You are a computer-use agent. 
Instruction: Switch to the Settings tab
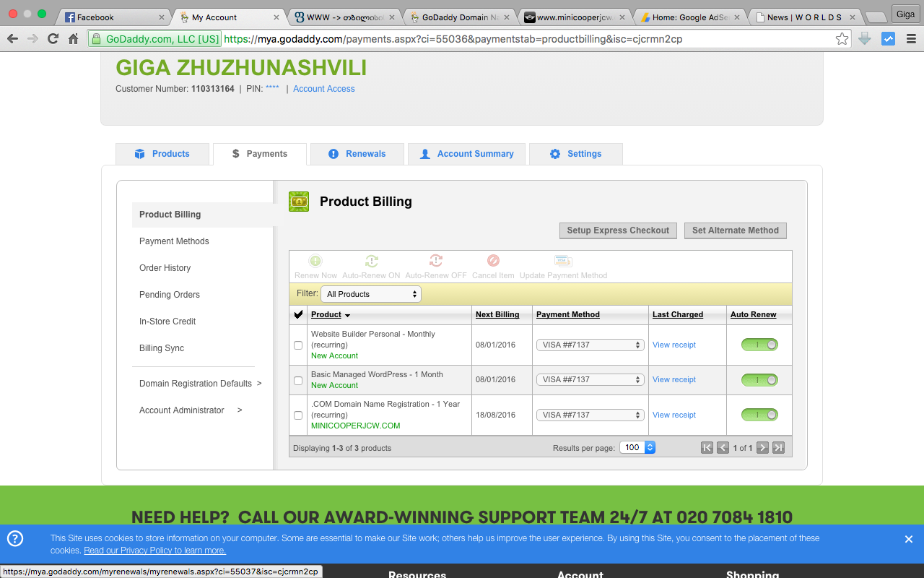(575, 154)
